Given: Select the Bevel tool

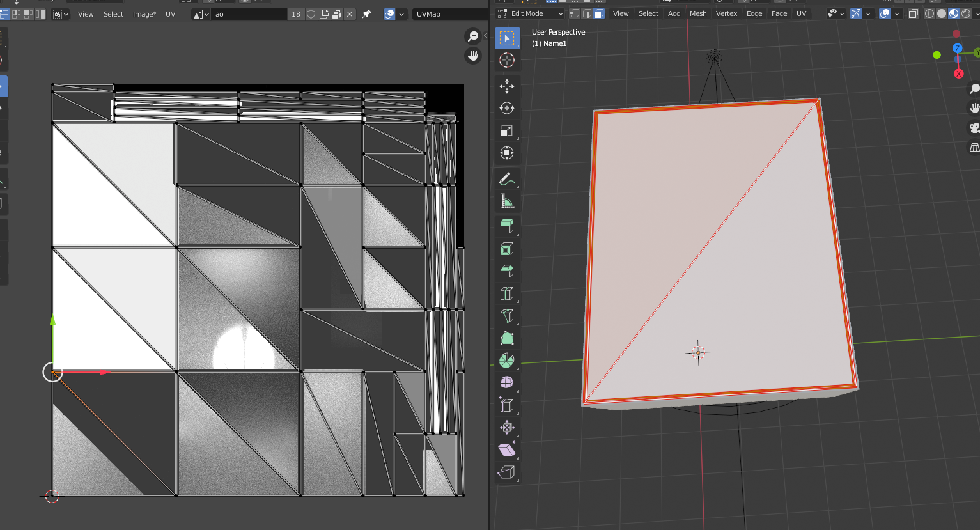Looking at the screenshot, I should [x=507, y=271].
